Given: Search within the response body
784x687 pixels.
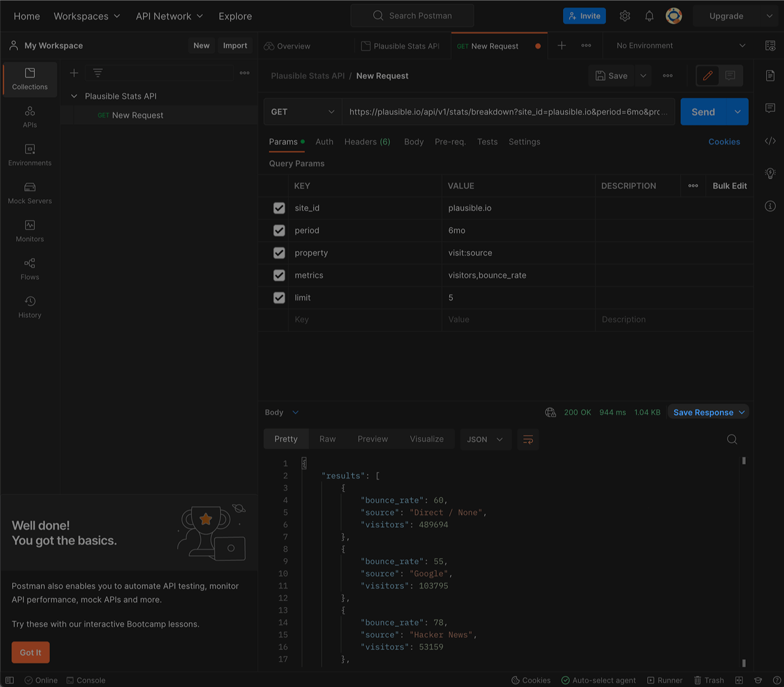Looking at the screenshot, I should 732,439.
